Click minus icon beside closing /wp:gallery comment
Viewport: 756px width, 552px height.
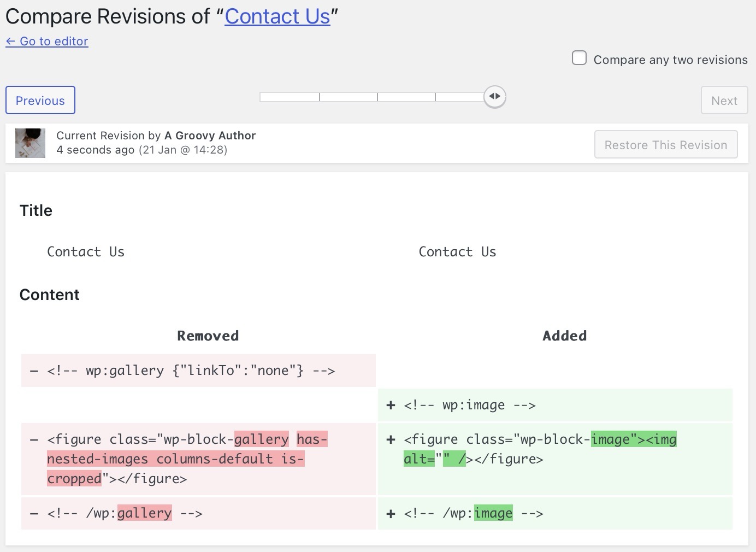[x=34, y=514]
